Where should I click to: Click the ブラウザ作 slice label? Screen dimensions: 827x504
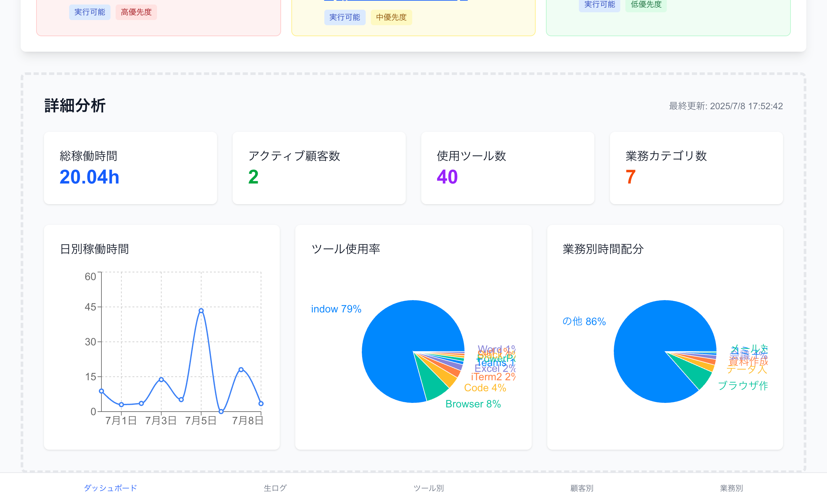743,386
